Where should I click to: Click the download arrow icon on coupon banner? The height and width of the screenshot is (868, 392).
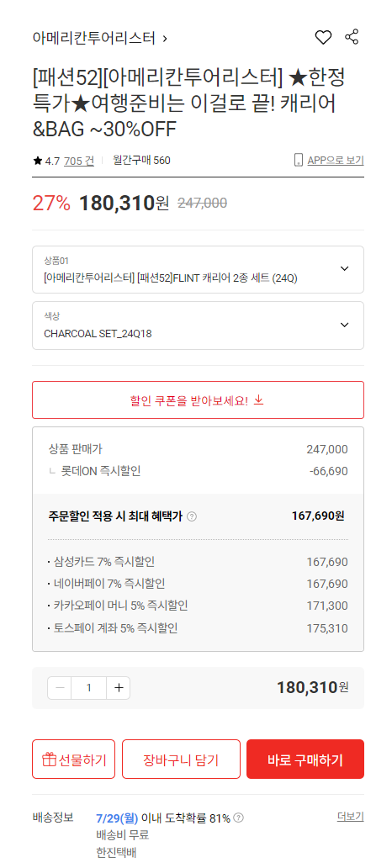pos(258,400)
